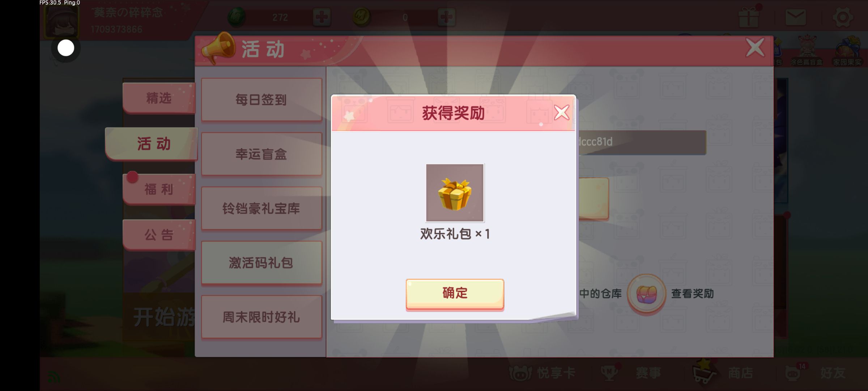Select the 周末限时好礼 activity entry
868x391 pixels.
261,317
